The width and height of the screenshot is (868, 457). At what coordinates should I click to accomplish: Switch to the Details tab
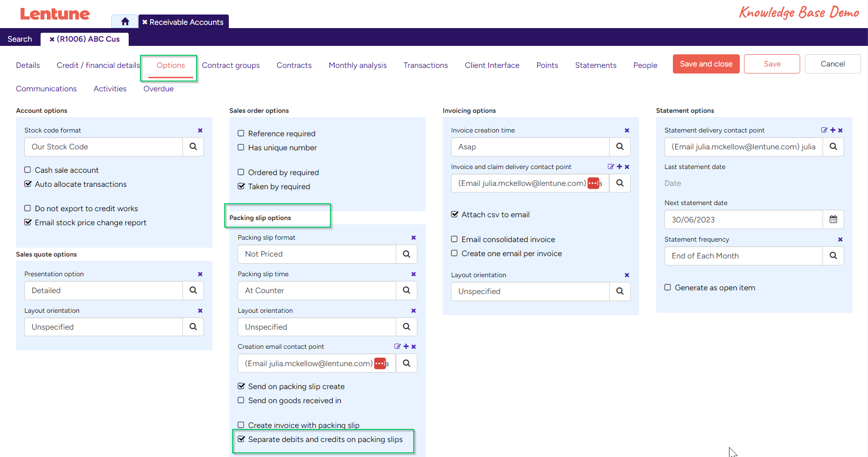pyautogui.click(x=28, y=65)
